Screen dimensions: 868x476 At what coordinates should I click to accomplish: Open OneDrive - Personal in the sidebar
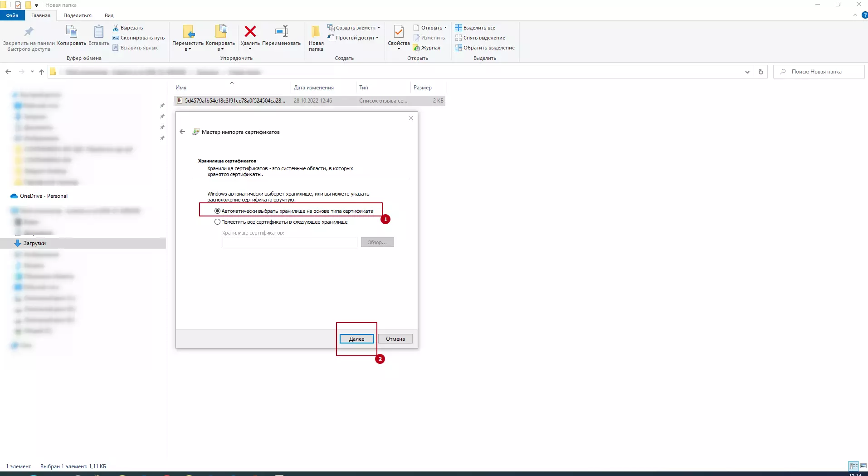44,196
